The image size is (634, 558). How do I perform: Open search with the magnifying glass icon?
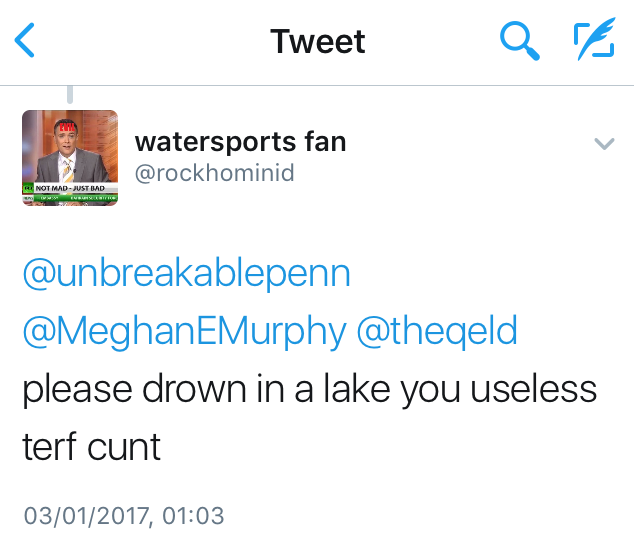click(x=520, y=40)
